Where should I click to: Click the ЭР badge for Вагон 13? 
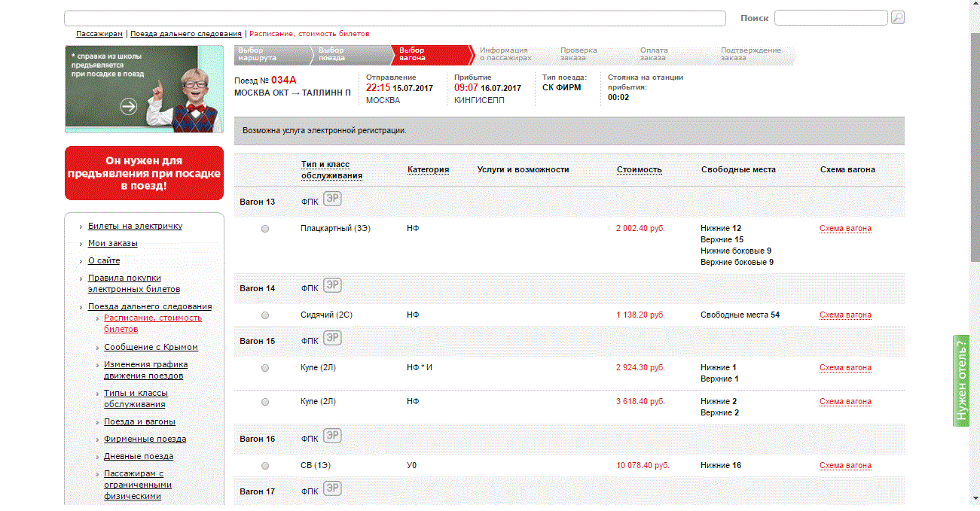tap(332, 199)
